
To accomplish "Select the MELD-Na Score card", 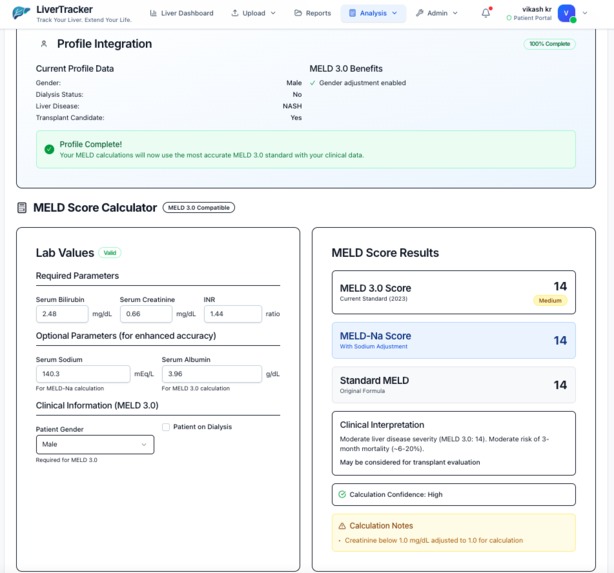I will (453, 340).
